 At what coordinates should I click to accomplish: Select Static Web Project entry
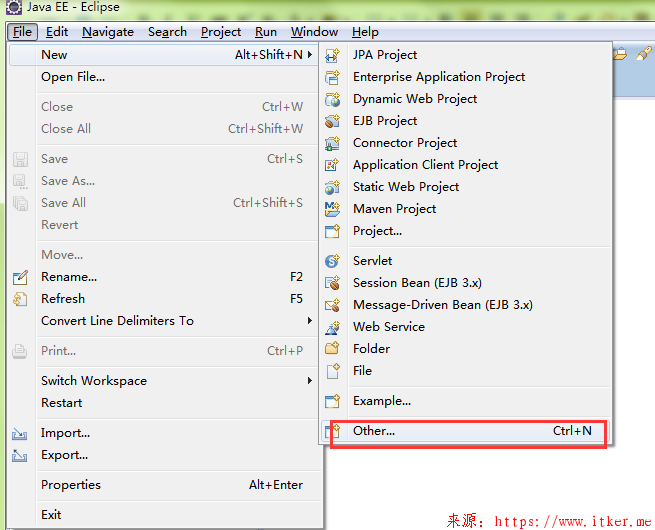click(466, 187)
